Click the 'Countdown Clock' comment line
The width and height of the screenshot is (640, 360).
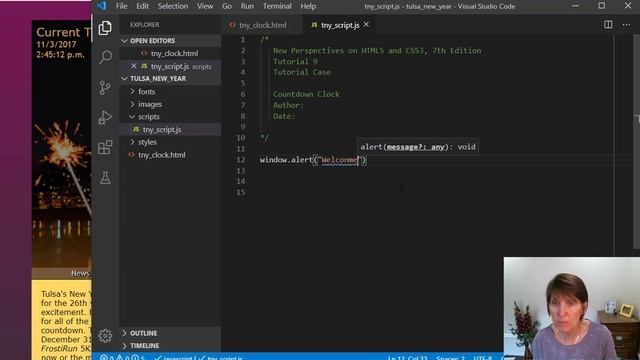tap(306, 94)
